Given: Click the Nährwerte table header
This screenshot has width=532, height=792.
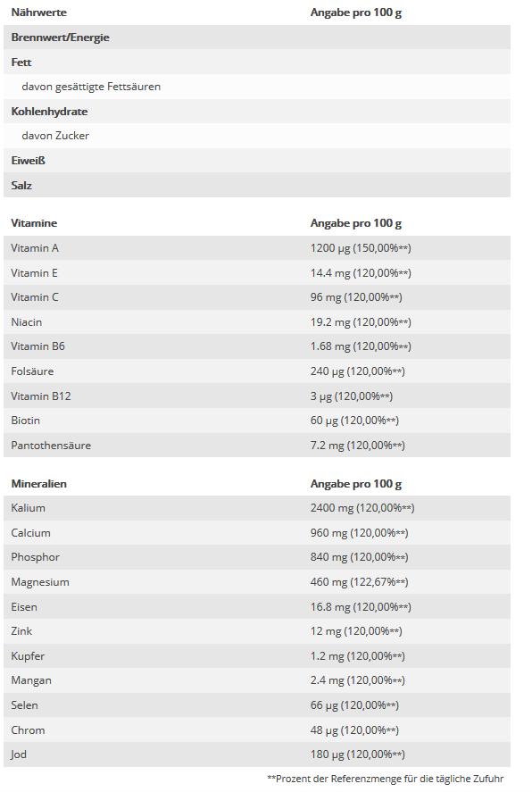Looking at the screenshot, I should [39, 13].
